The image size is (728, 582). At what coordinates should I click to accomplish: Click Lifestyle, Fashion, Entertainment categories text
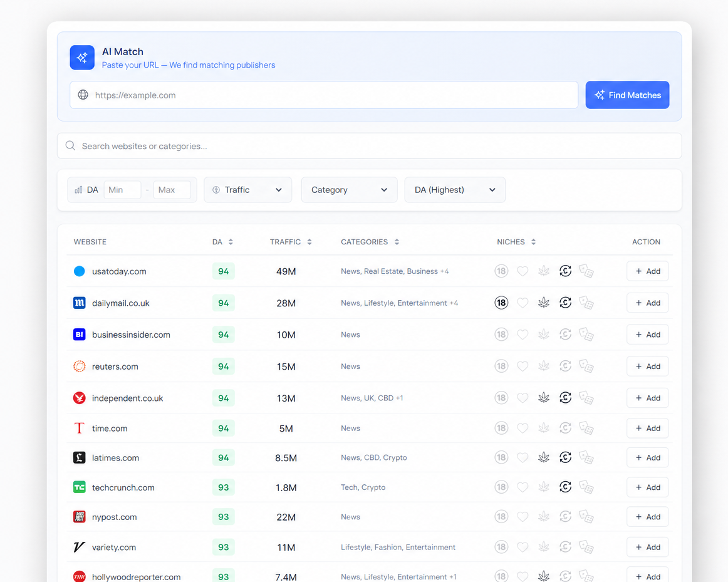coord(398,547)
